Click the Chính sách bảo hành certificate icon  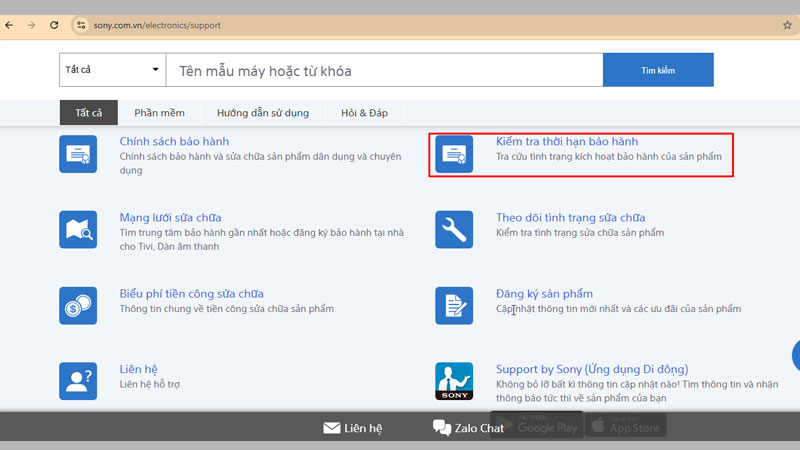click(x=78, y=154)
